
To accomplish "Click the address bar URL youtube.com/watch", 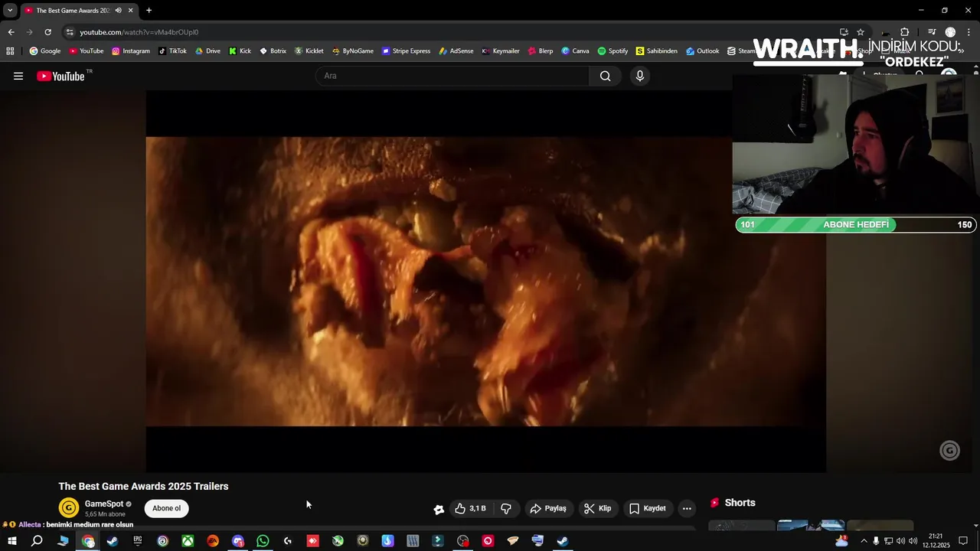I will tap(139, 32).
